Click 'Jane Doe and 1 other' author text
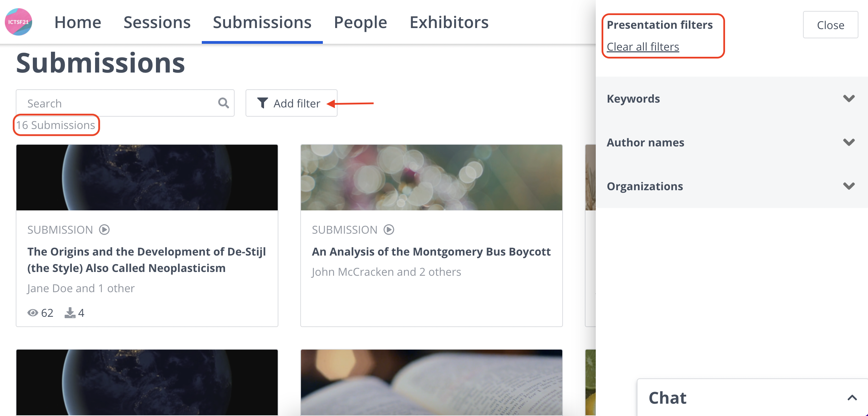Screen dimensions: 868x416 (x=81, y=288)
